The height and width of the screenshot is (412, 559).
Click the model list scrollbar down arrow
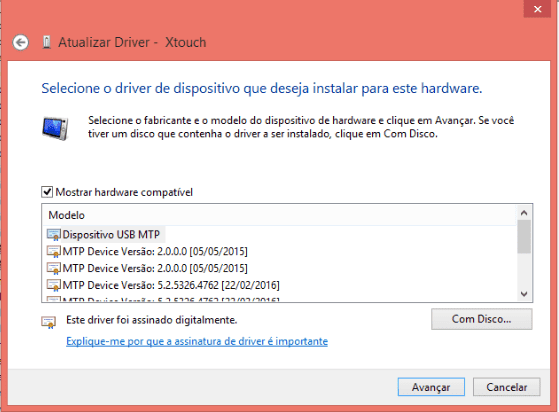point(524,294)
